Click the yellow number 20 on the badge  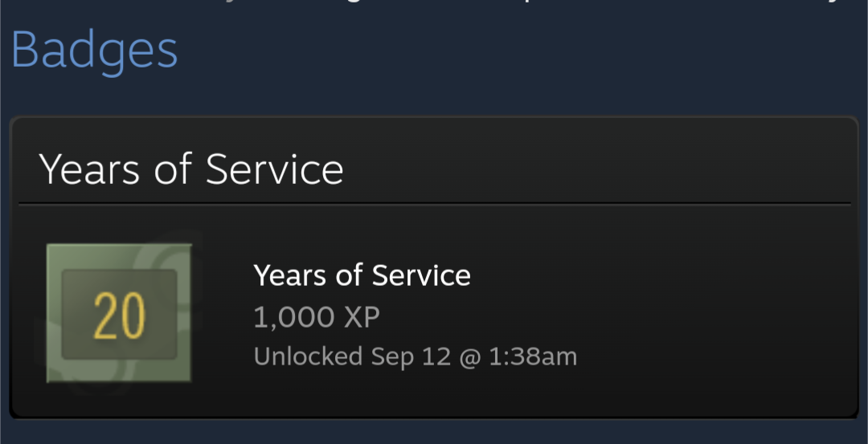click(x=119, y=316)
